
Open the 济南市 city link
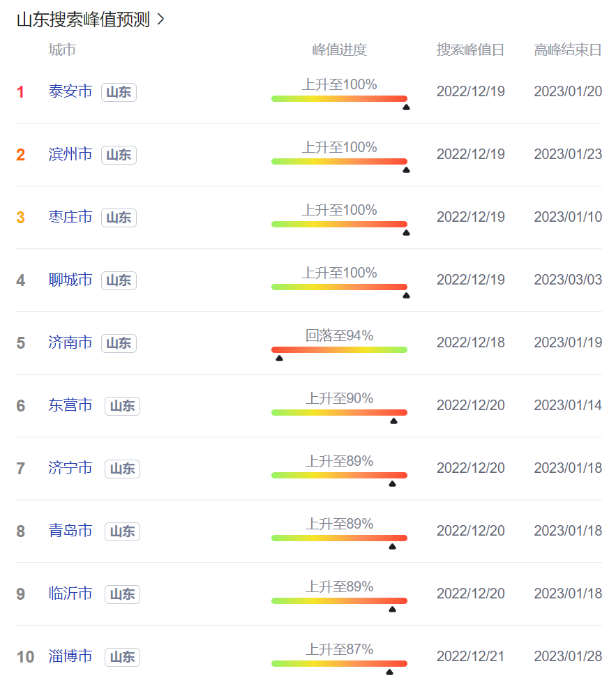coord(70,342)
